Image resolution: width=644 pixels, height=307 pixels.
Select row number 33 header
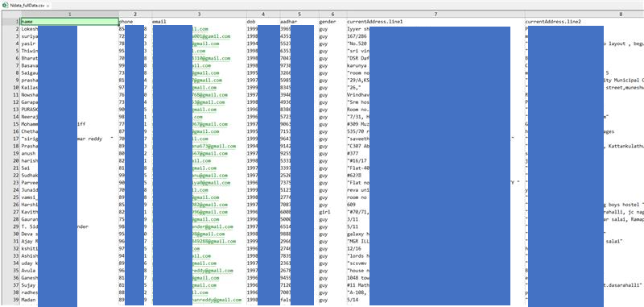click(10, 256)
